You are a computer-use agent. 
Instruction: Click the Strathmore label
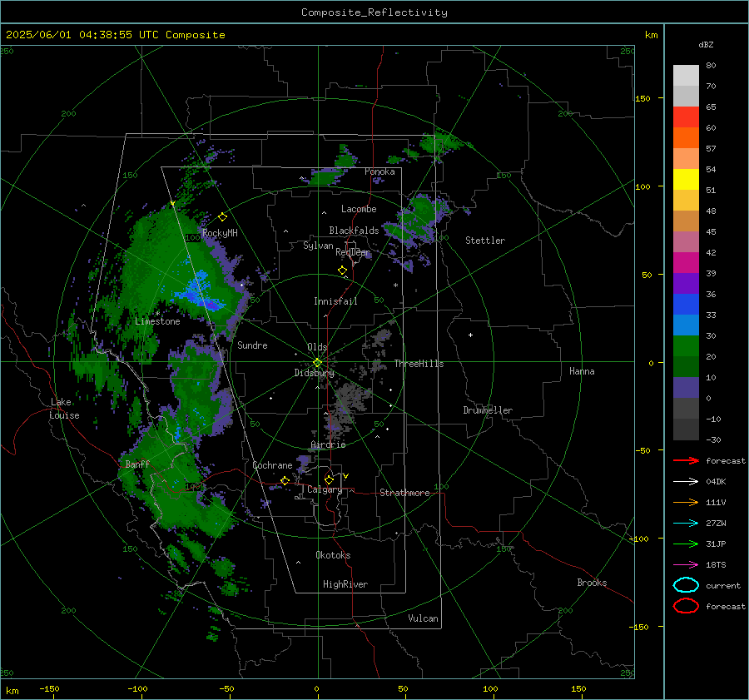404,493
